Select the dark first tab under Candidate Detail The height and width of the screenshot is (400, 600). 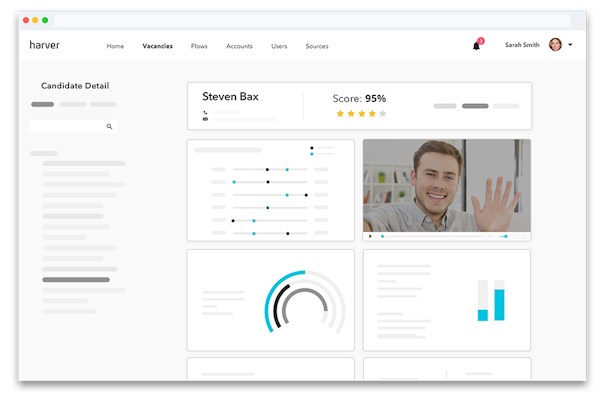coord(42,104)
